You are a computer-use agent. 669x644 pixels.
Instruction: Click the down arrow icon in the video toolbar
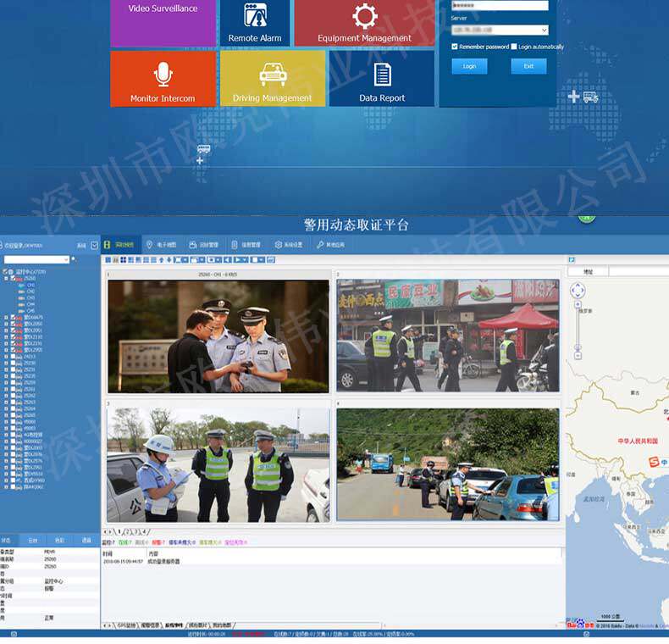coord(169,259)
